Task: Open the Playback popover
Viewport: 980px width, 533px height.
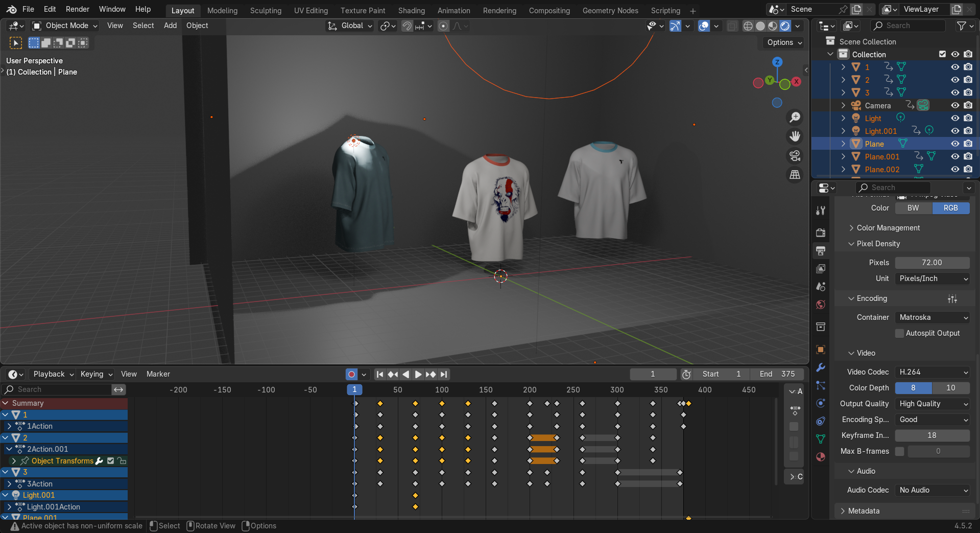Action: (x=53, y=374)
